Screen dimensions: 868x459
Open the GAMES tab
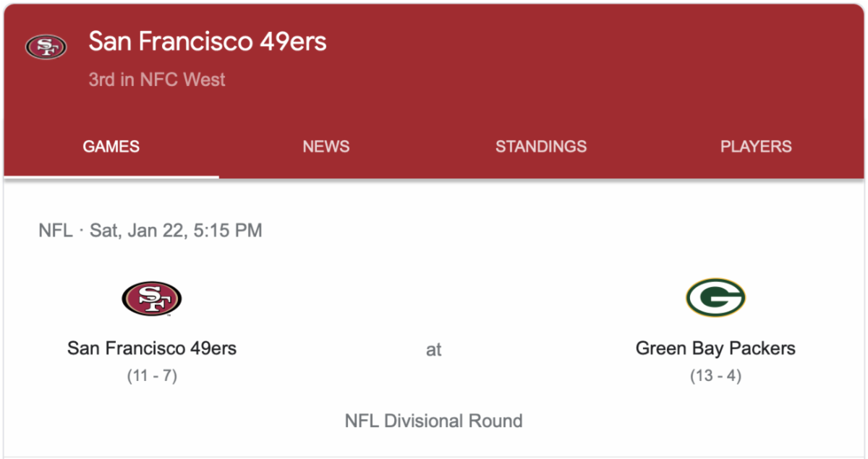(x=111, y=147)
